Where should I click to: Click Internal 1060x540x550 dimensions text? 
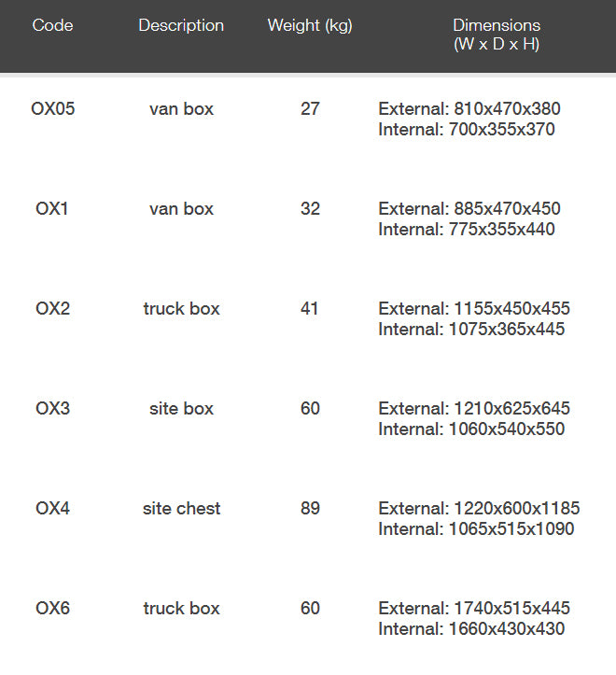pos(471,429)
